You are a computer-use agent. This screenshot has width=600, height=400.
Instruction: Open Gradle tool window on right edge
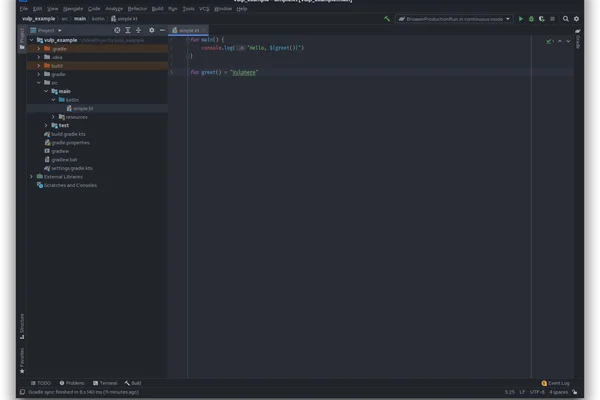(x=578, y=39)
